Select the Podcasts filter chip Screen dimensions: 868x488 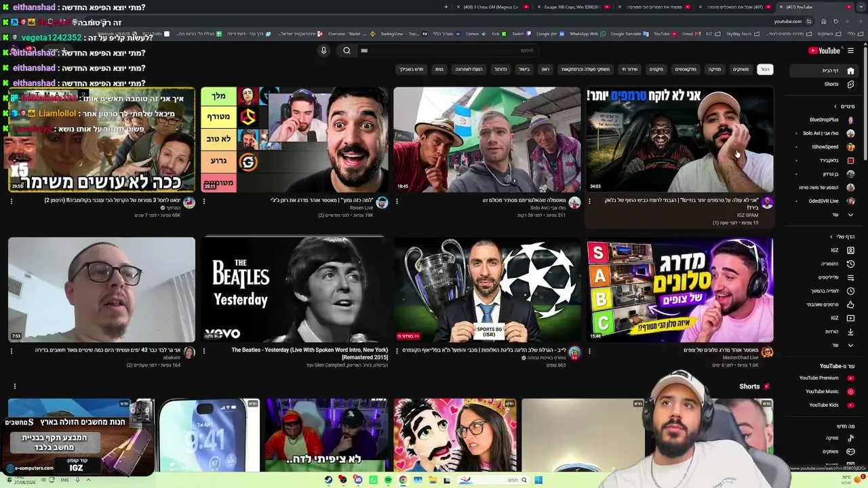coord(686,69)
